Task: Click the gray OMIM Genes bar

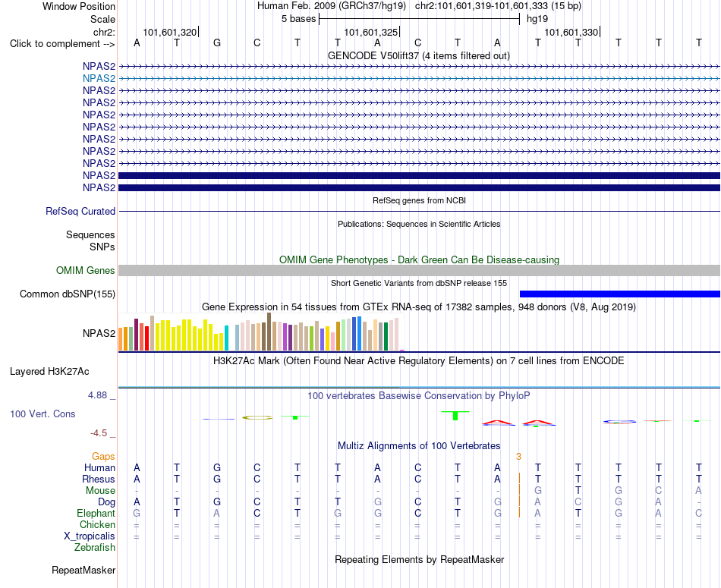Action: (x=419, y=270)
